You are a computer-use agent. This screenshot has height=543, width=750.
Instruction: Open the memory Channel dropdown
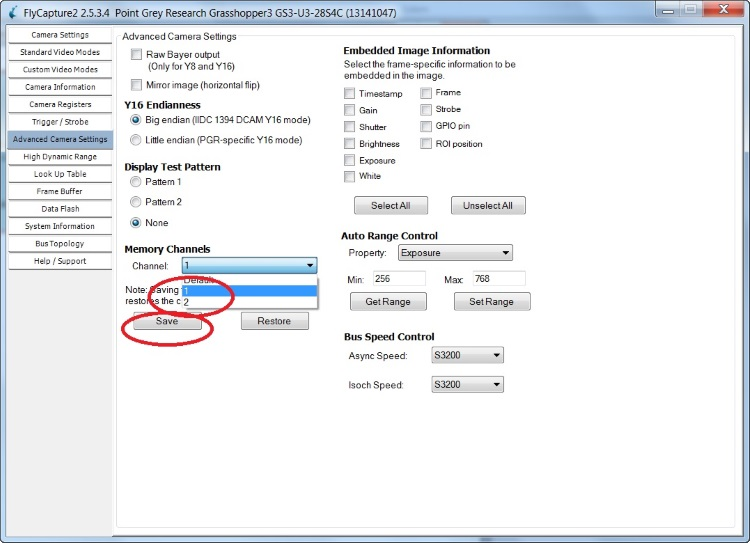click(x=249, y=266)
